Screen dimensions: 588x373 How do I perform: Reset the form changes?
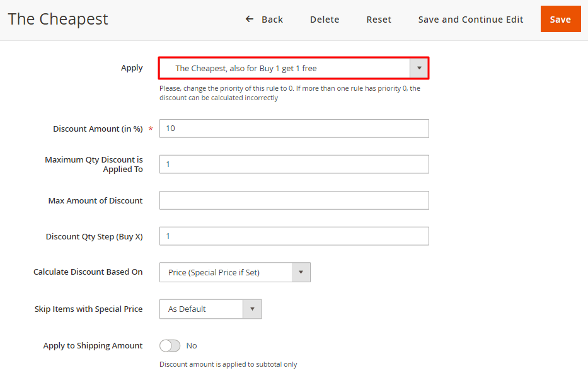point(379,20)
